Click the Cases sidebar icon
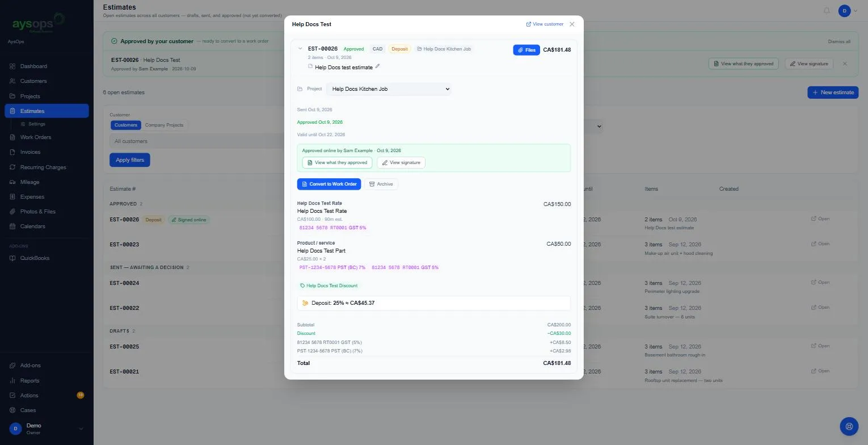868x445 pixels. coord(12,410)
